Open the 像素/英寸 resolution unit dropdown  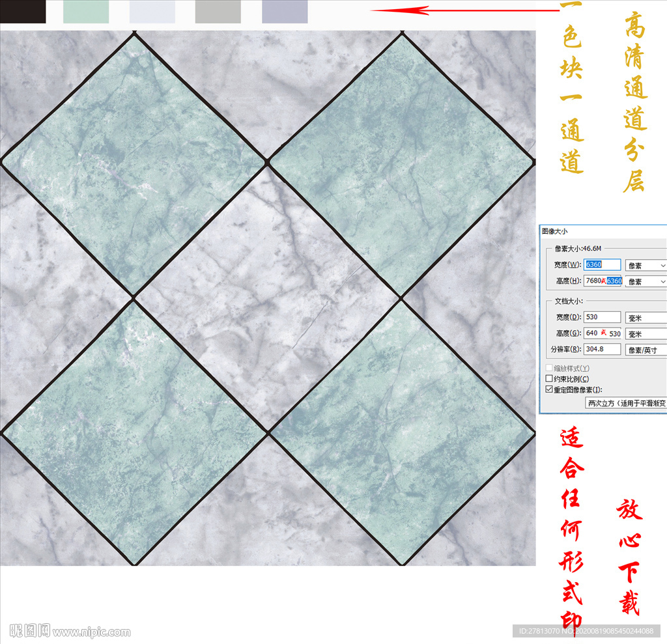pyautogui.click(x=646, y=350)
